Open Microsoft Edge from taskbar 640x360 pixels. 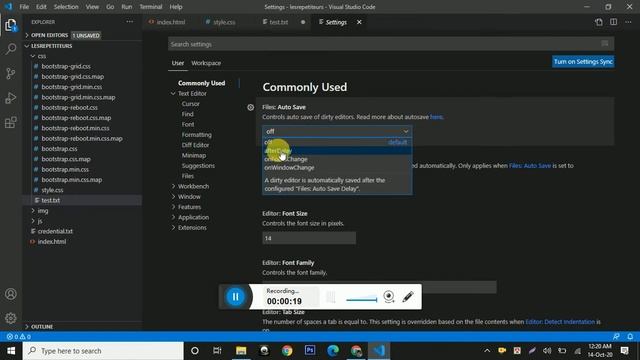click(x=333, y=351)
